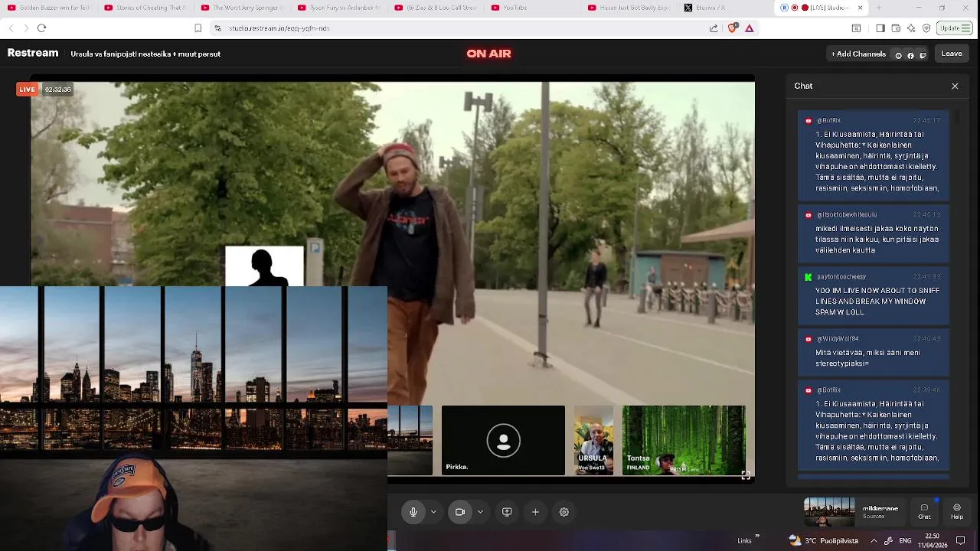Go forward in browser history
980x551 pixels.
coord(26,28)
